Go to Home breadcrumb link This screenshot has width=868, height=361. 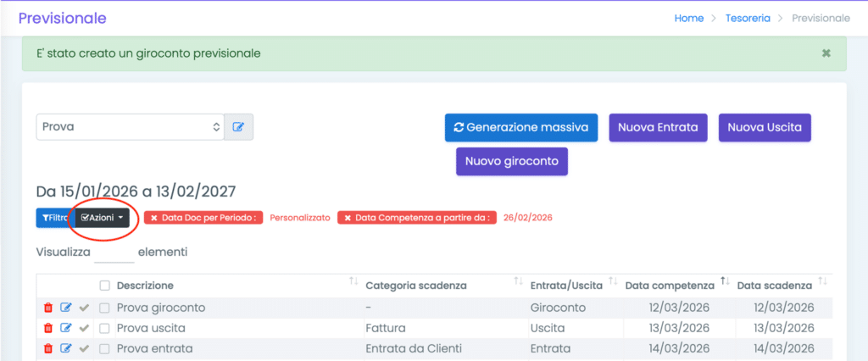[688, 18]
